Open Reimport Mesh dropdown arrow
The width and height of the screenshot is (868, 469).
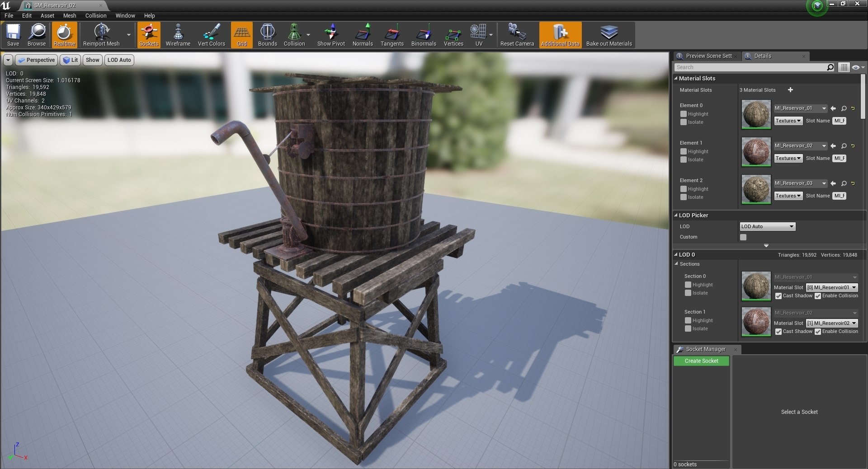coord(128,35)
